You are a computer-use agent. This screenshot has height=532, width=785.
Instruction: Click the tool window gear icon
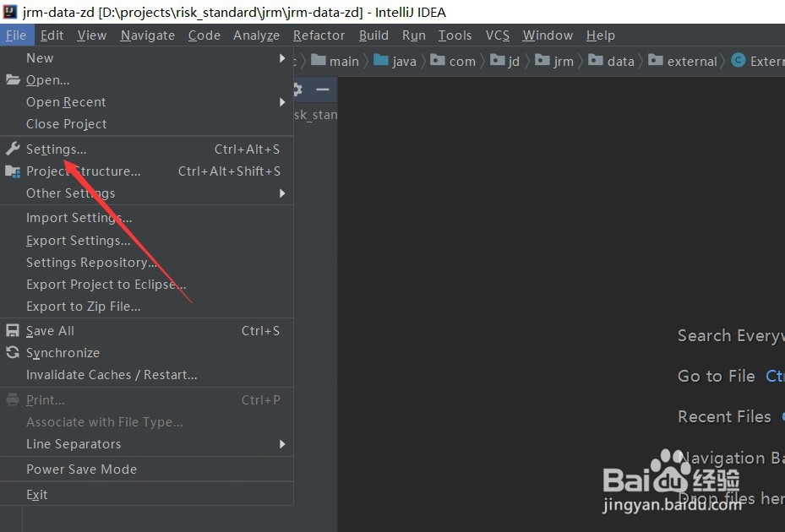pyautogui.click(x=297, y=90)
